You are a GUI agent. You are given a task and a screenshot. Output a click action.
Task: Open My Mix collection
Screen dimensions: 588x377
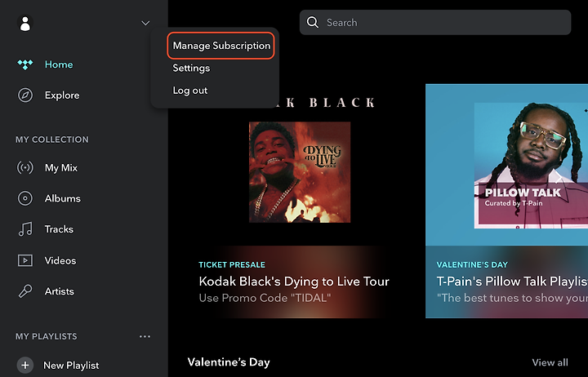point(61,167)
